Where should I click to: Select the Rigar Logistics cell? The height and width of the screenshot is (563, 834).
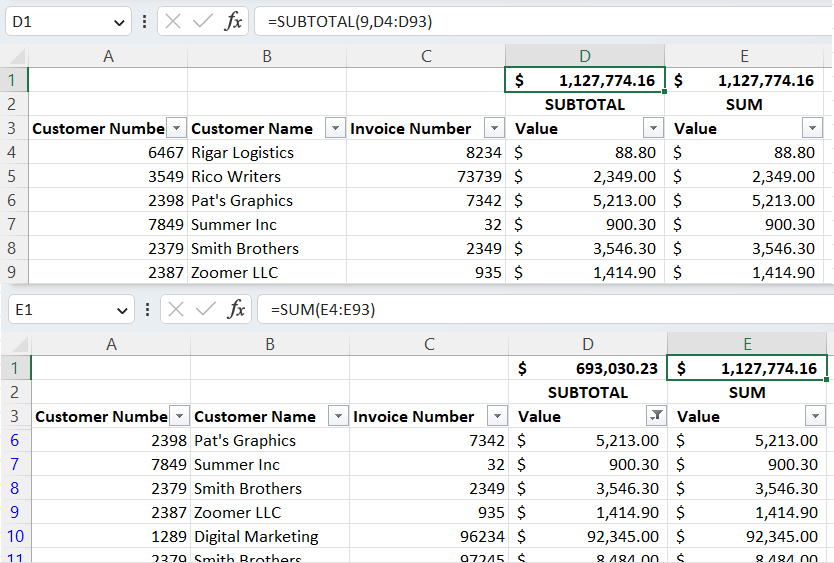pyautogui.click(x=267, y=152)
